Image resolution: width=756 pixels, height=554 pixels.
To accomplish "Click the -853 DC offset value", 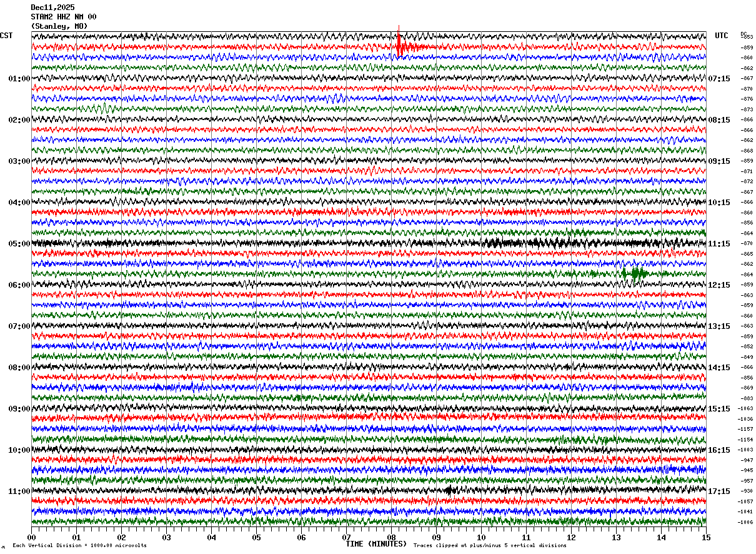I will [x=747, y=37].
